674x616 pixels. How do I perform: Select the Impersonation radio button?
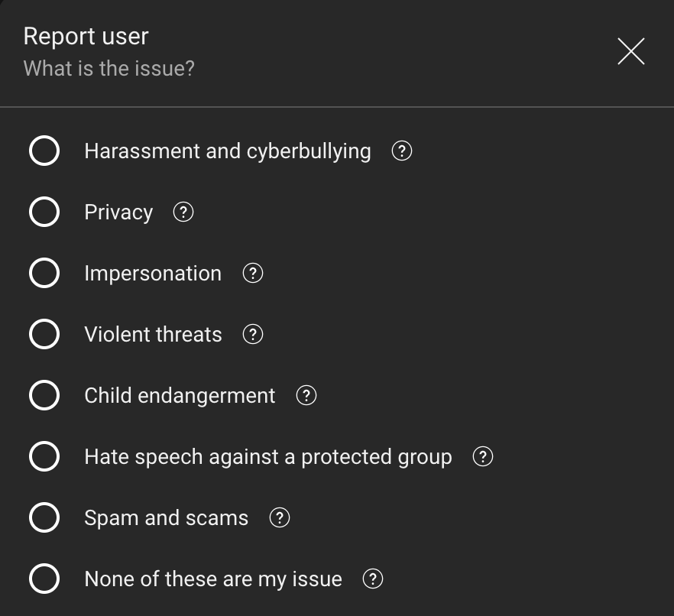pos(44,274)
